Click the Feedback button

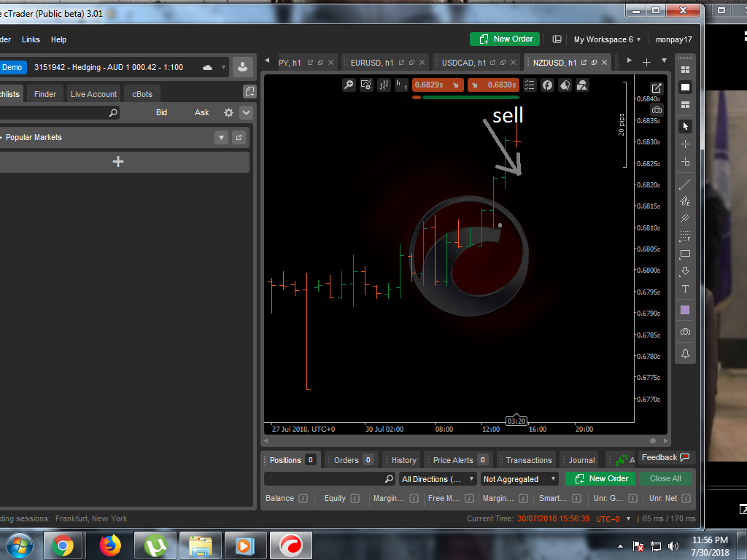[x=665, y=458]
